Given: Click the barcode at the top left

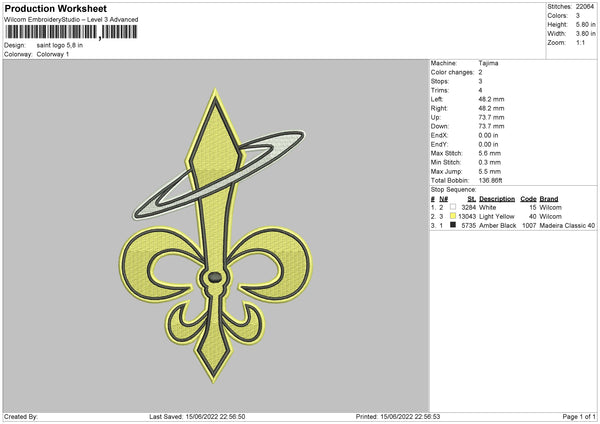Looking at the screenshot, I should tap(71, 32).
